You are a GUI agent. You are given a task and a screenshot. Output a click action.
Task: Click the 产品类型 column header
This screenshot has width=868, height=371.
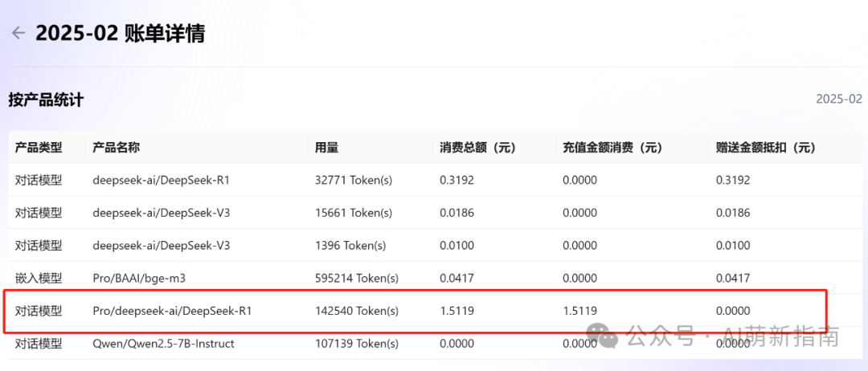[x=39, y=148]
